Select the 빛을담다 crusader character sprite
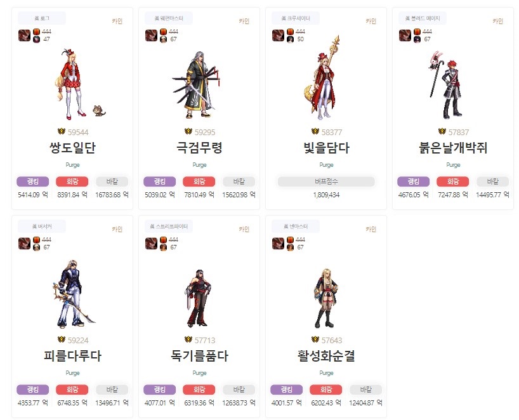The width and height of the screenshot is (519, 420). click(x=323, y=78)
